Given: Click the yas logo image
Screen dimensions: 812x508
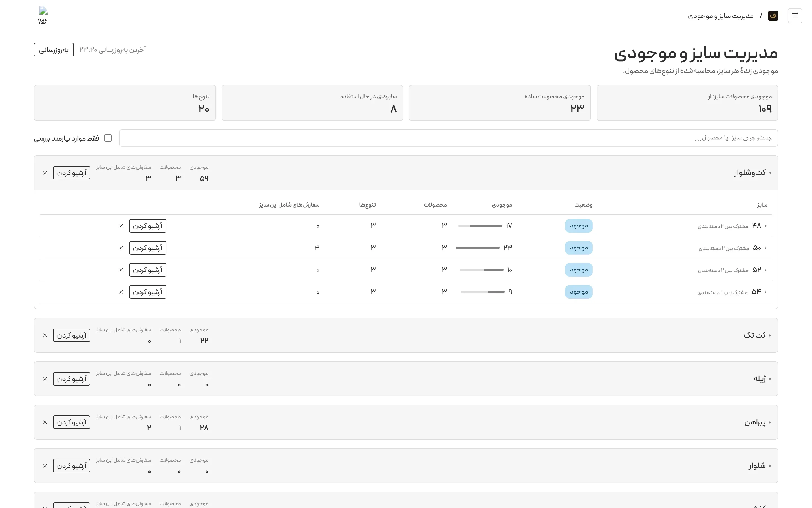Looking at the screenshot, I should tap(43, 15).
